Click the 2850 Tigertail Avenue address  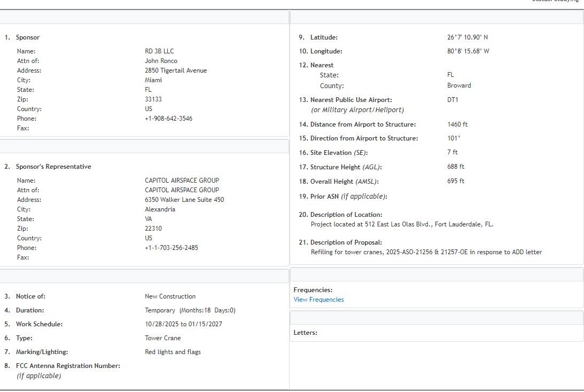click(x=176, y=70)
